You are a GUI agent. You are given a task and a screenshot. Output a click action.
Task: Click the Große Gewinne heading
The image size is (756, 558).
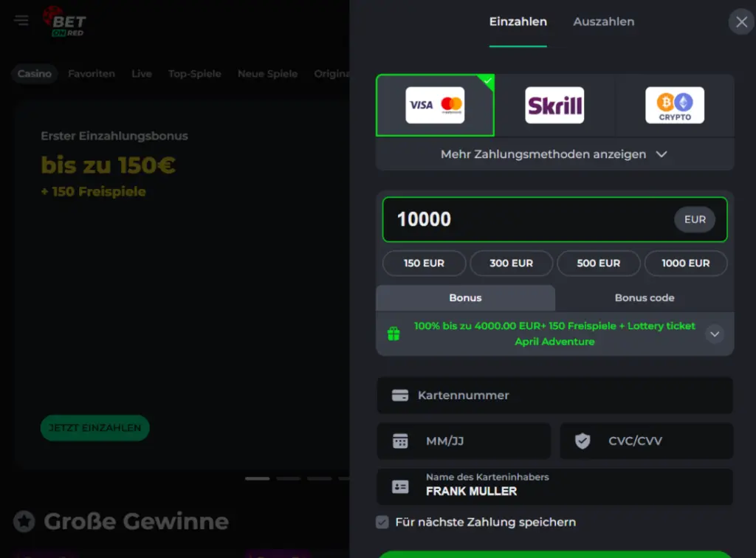[137, 521]
